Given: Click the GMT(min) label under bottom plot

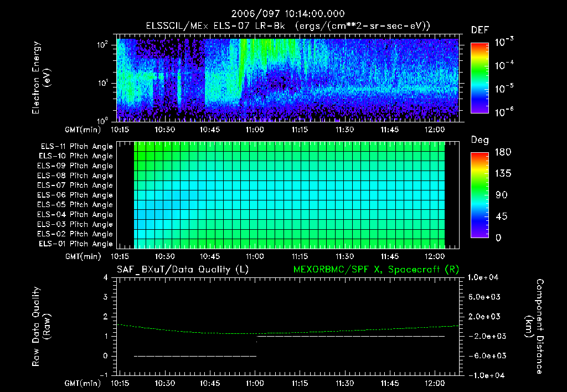Looking at the screenshot, I should click(83, 383).
